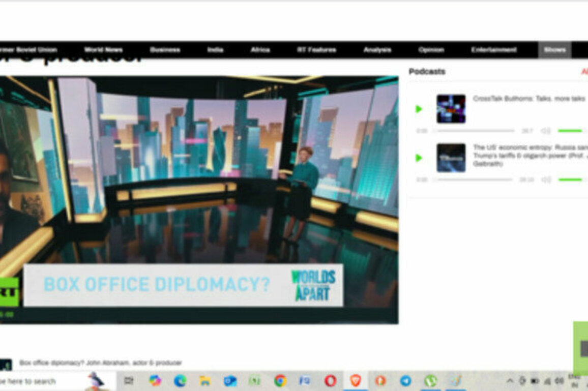Seek in US' economic entropy progress bar
588x391 pixels.
coord(473,179)
